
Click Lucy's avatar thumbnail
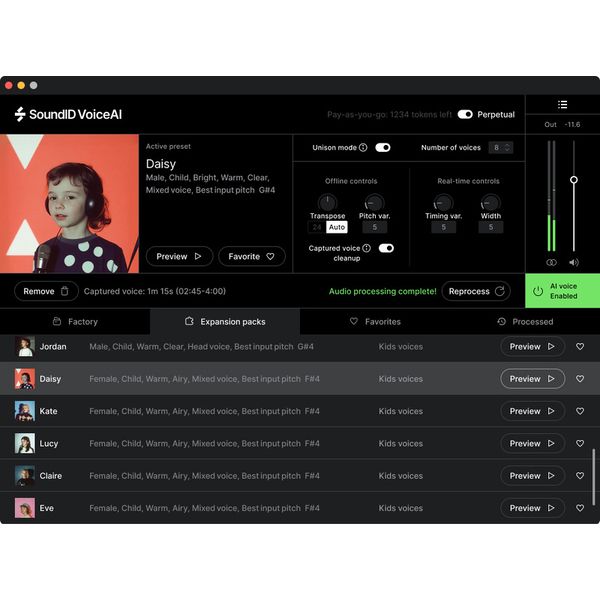tap(25, 443)
